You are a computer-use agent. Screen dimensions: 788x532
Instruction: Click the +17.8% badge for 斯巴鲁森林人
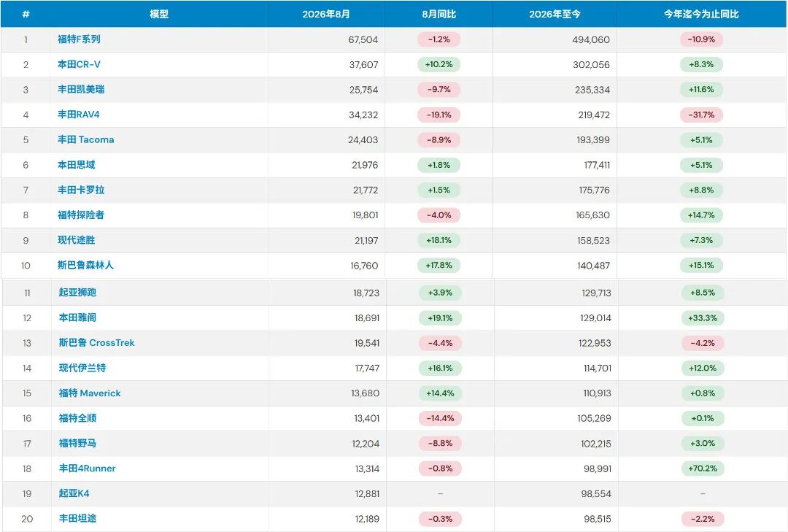tap(439, 265)
